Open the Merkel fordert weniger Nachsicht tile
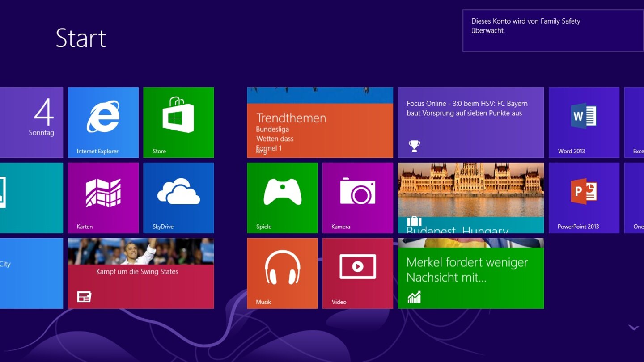Image resolution: width=644 pixels, height=362 pixels. (x=471, y=274)
